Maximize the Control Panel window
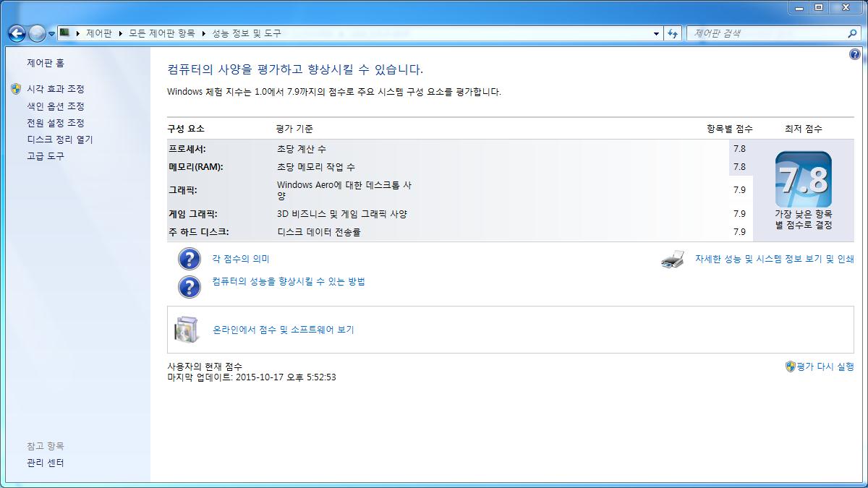The height and width of the screenshot is (488, 868). (819, 7)
